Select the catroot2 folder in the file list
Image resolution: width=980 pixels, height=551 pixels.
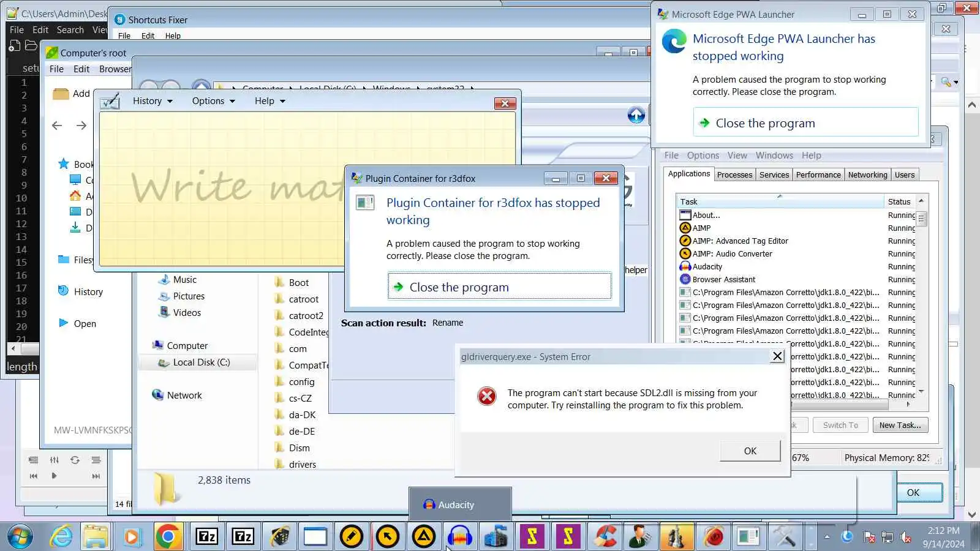coord(306,316)
